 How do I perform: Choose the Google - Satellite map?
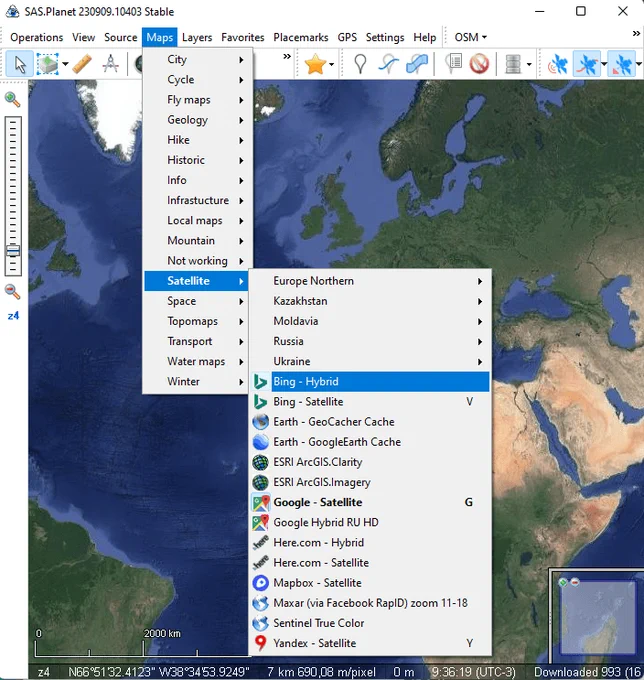pyautogui.click(x=371, y=502)
